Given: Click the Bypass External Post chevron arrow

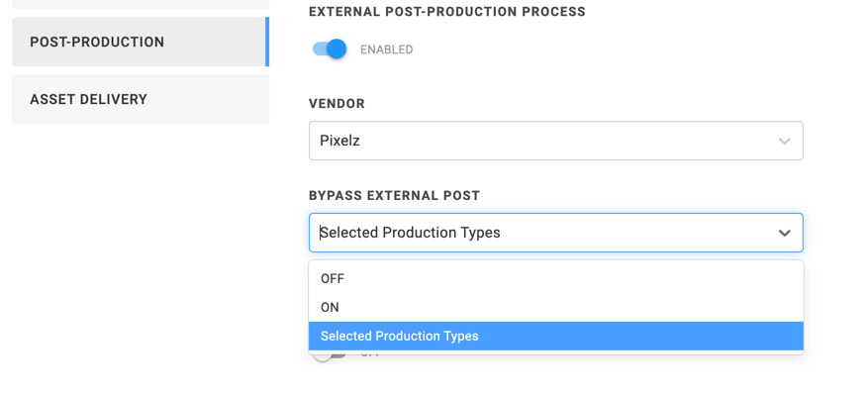Looking at the screenshot, I should coord(784,234).
